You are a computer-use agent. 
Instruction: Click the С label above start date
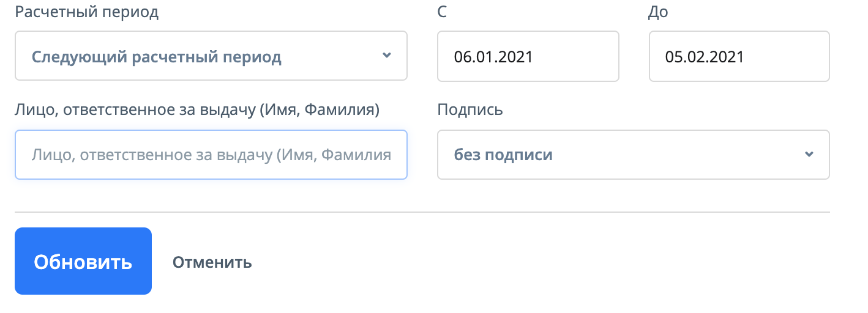[x=443, y=12]
